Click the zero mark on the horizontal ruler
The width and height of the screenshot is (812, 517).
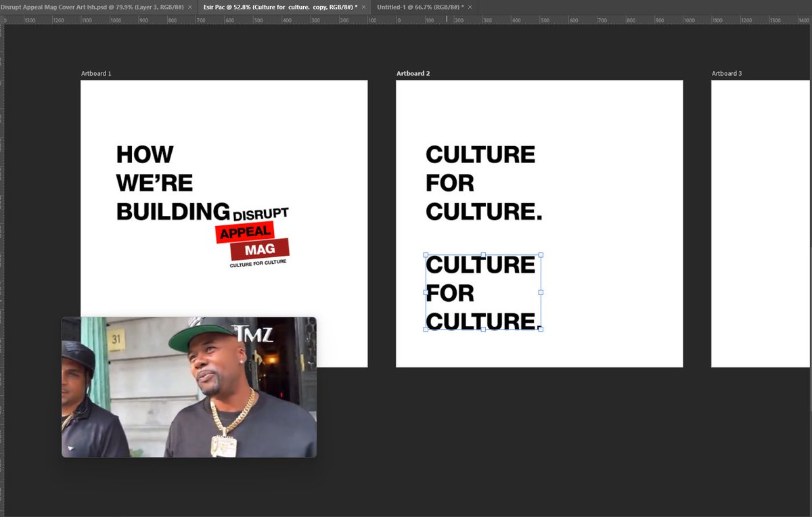[398, 20]
